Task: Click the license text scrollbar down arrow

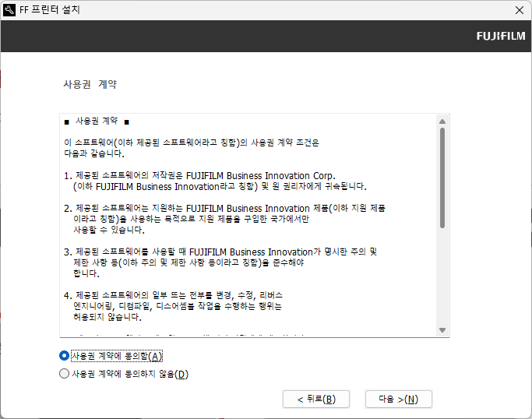Action: 442,329
